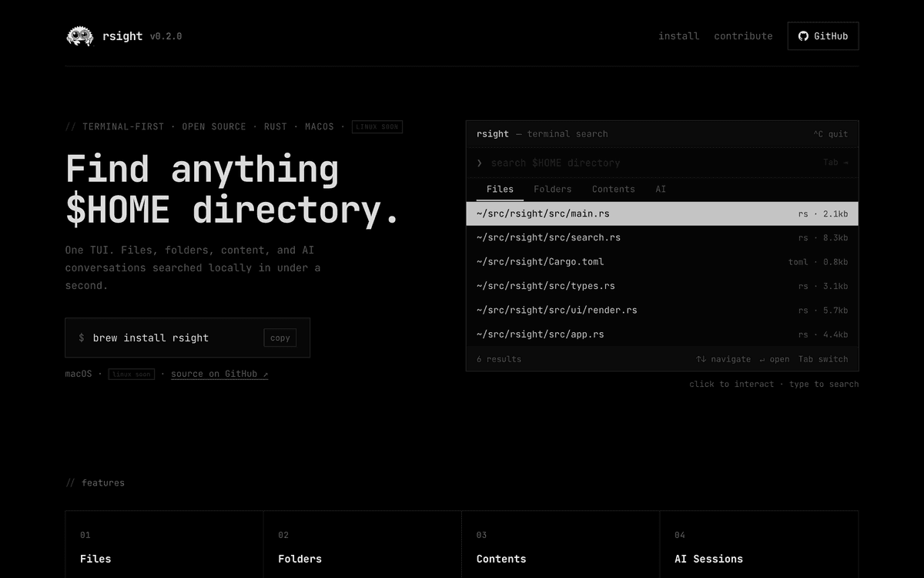Switch to the Files tab in terminal
This screenshot has width=924, height=578.
(500, 189)
